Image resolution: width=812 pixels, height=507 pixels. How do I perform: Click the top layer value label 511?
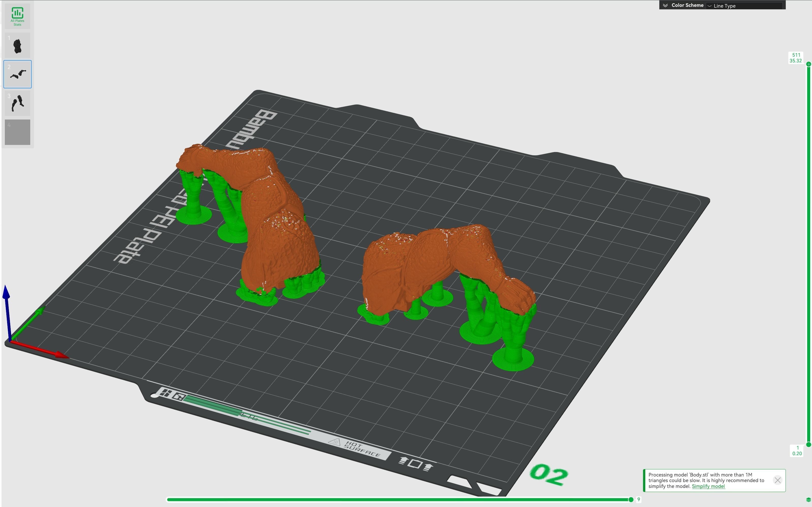[796, 55]
